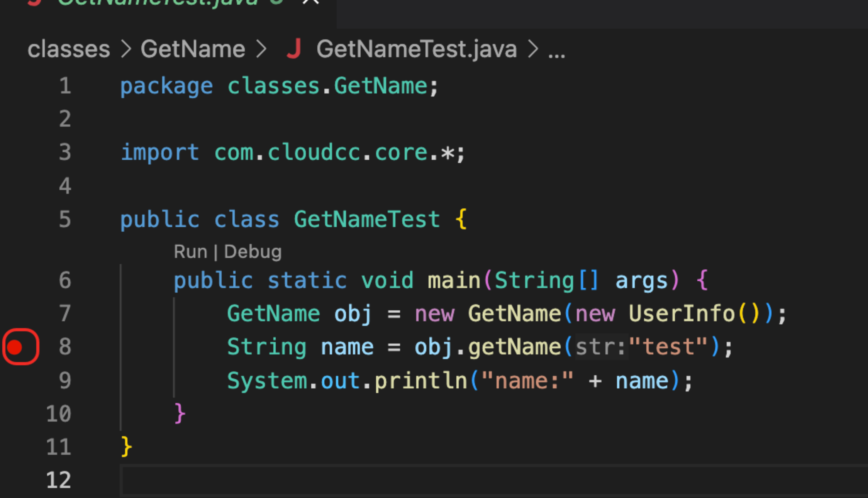Click the chevron after GetNameTest.java breadcrumb
868x498 pixels.
533,49
